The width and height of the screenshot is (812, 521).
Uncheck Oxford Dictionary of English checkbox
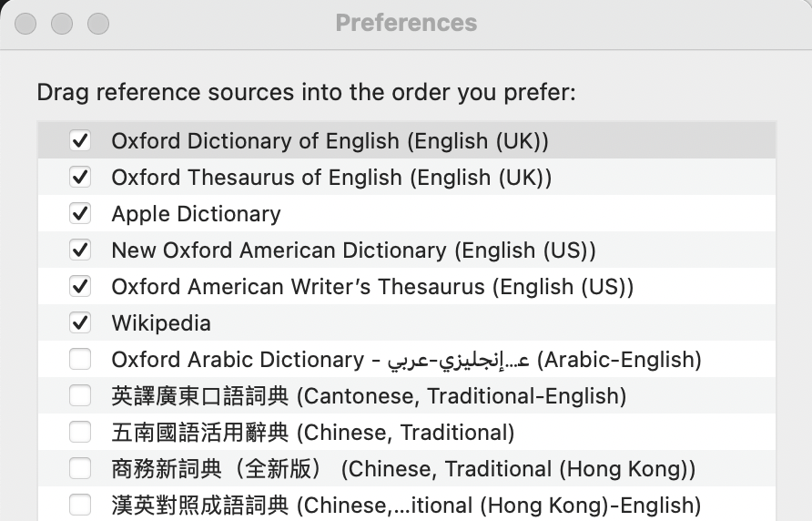(80, 141)
